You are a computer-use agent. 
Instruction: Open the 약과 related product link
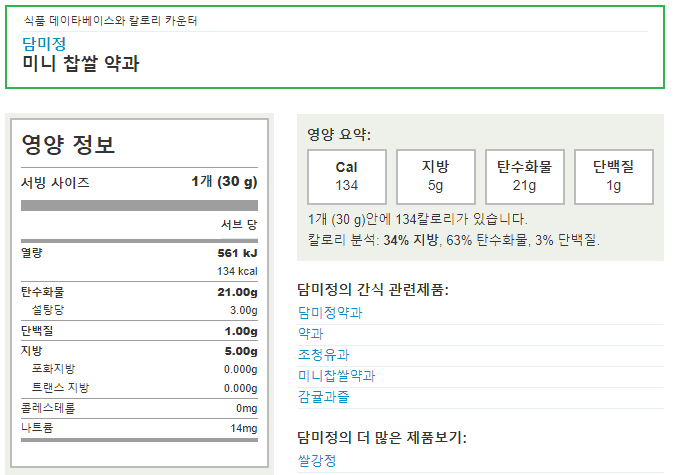click(310, 333)
